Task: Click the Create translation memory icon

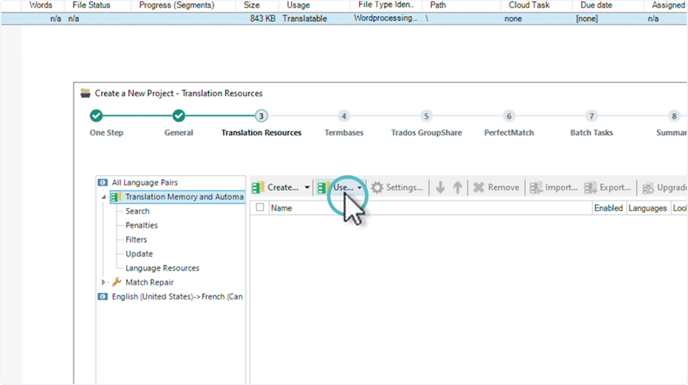Action: pos(258,187)
